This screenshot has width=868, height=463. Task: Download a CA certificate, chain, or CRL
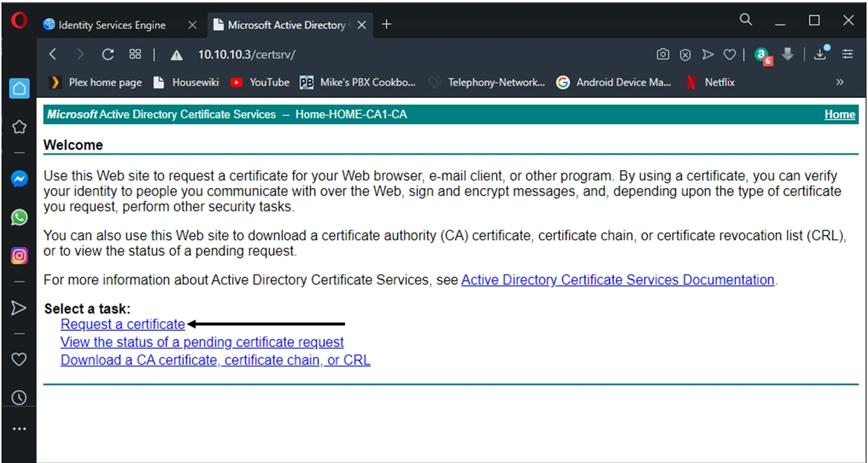[216, 360]
